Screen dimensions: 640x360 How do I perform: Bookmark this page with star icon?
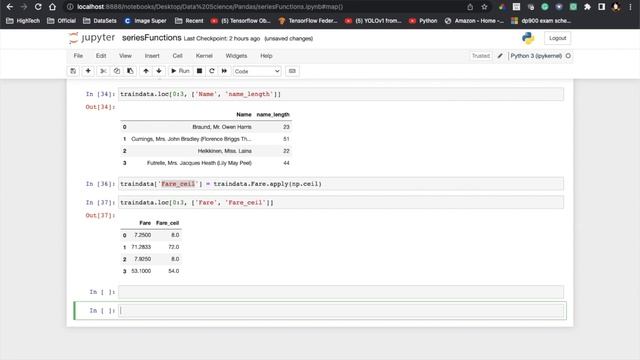click(x=484, y=7)
